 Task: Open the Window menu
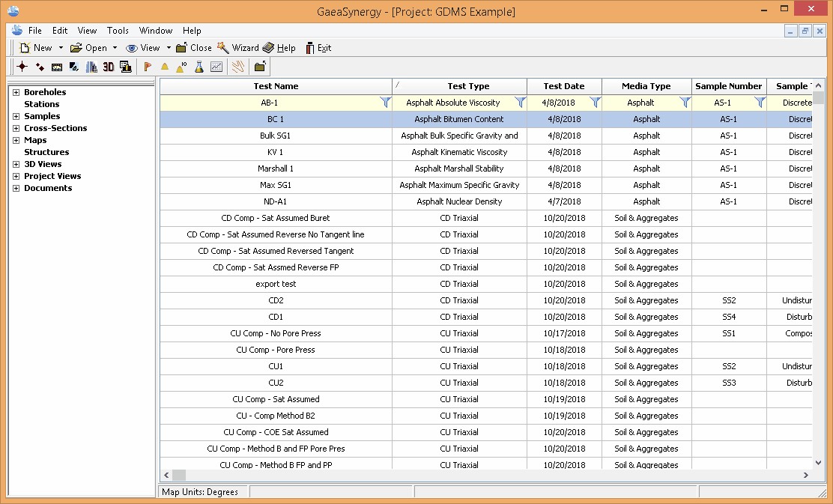tap(156, 31)
